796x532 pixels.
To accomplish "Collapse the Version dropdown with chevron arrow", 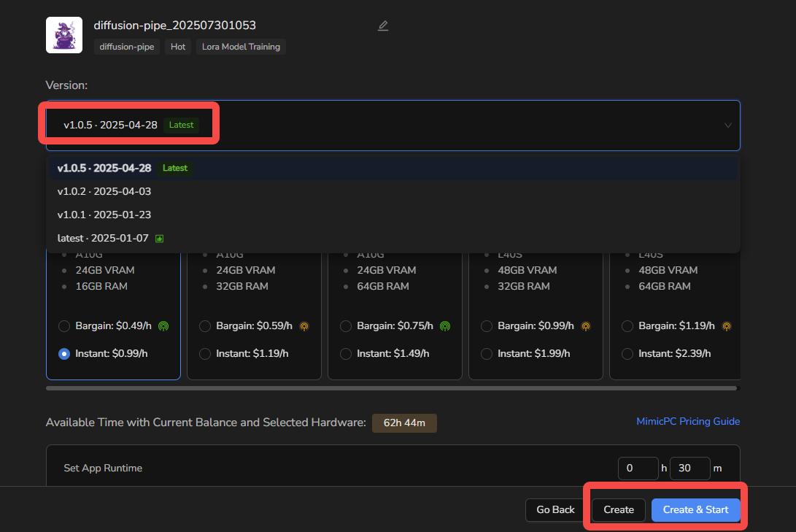I will 727,126.
